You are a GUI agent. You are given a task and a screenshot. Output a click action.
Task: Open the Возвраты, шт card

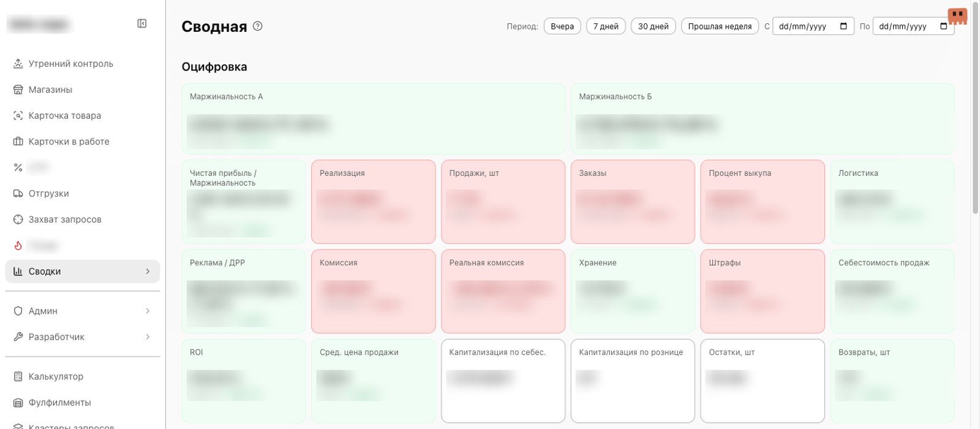[x=892, y=381]
